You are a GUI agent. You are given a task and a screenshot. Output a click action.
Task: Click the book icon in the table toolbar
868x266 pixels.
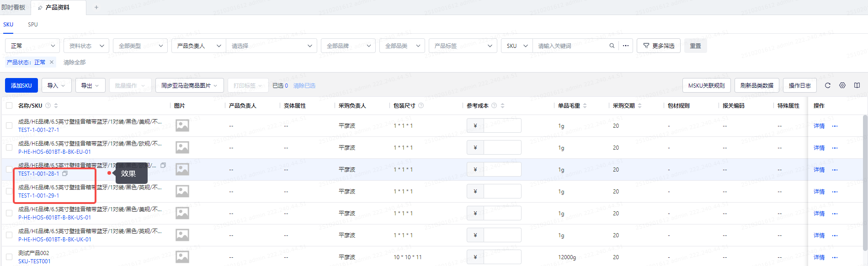(x=857, y=85)
